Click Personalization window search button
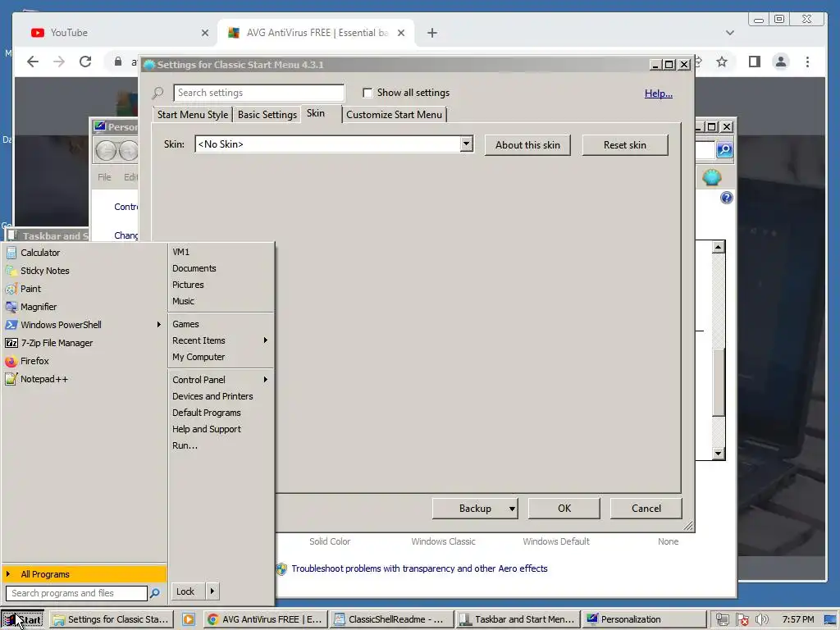 coord(724,150)
